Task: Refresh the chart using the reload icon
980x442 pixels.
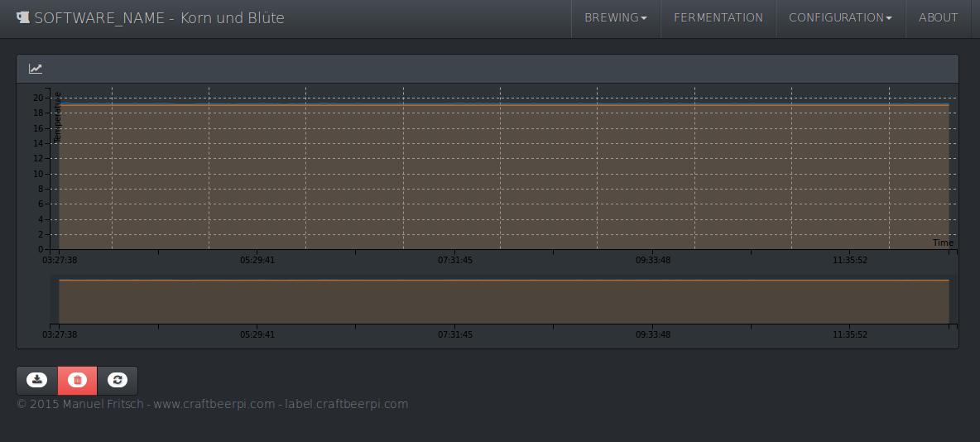Action: point(118,380)
